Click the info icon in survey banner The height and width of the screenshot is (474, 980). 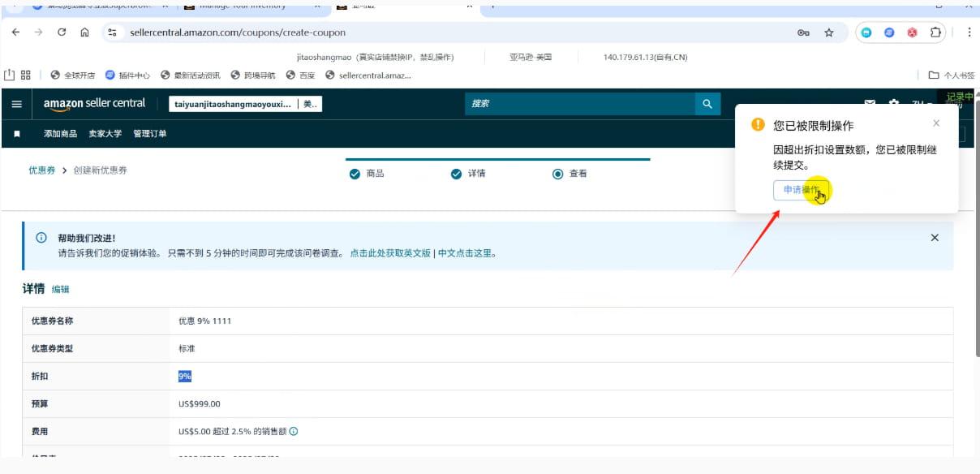click(x=41, y=238)
